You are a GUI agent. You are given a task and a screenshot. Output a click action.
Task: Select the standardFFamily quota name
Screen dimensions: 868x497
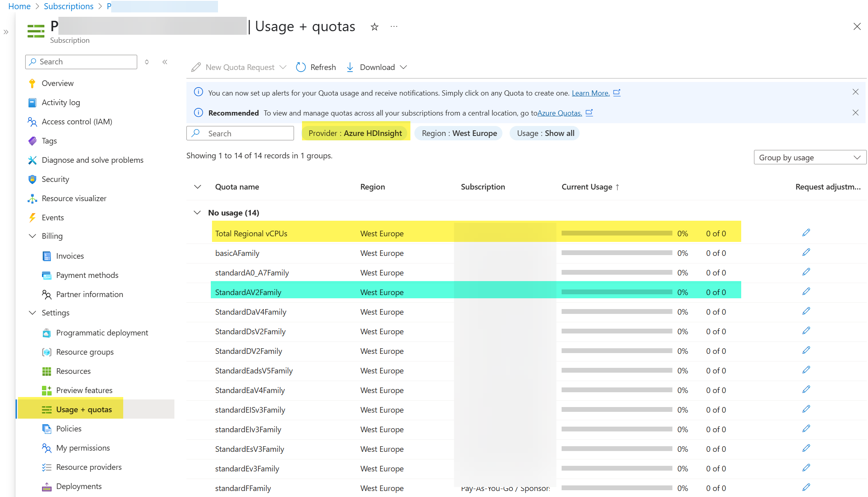pos(243,488)
